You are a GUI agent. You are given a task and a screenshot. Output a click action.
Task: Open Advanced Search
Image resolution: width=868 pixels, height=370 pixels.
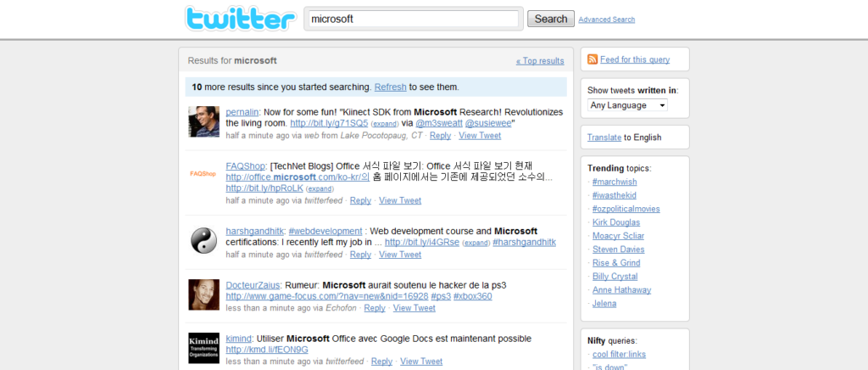coord(607,20)
